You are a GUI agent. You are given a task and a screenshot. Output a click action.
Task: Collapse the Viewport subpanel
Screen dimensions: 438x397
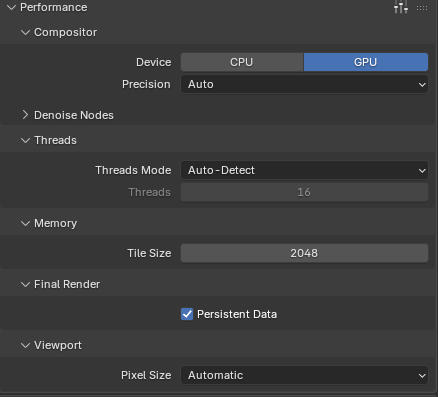pyautogui.click(x=25, y=345)
